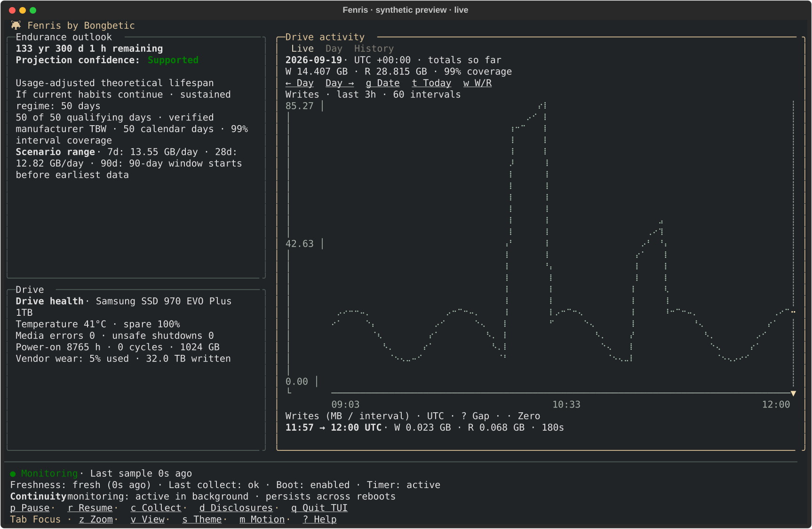Click the Fenris wolf logo icon
Image resolution: width=812 pixels, height=529 pixels.
pos(16,25)
